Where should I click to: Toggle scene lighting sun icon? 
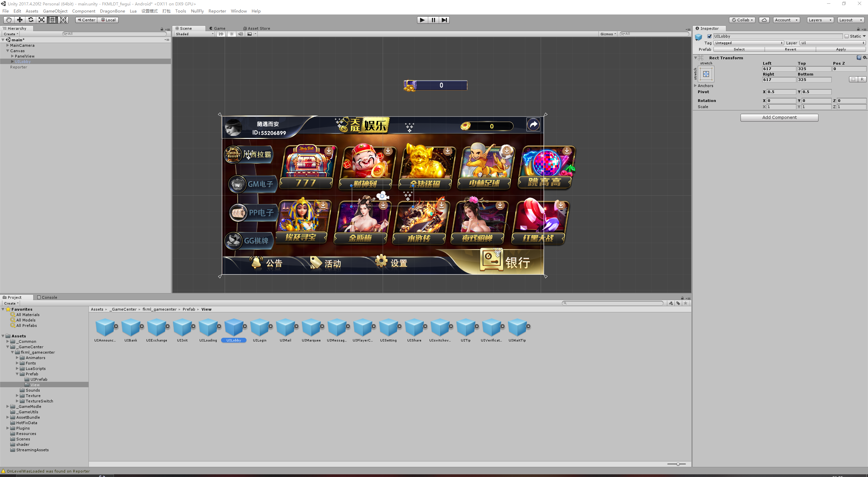232,34
